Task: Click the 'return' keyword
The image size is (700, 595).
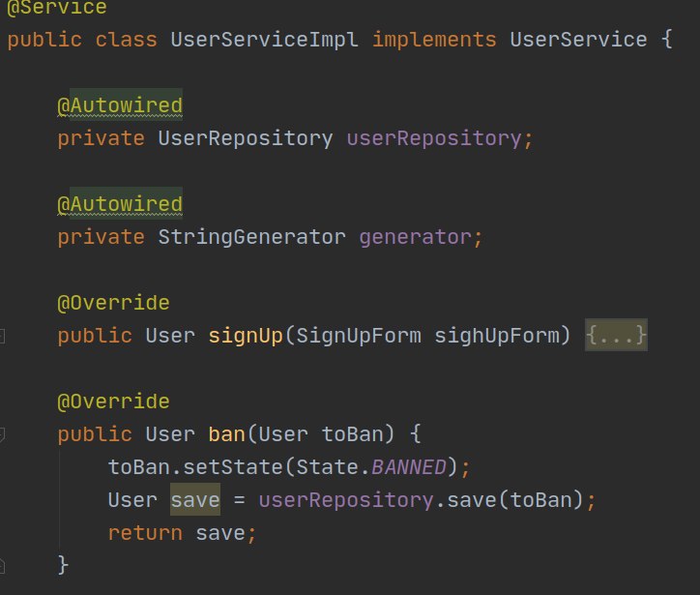Action: tap(145, 533)
